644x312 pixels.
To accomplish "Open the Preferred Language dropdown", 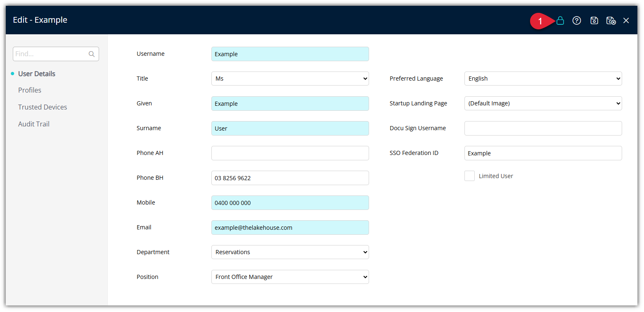I will click(x=543, y=79).
